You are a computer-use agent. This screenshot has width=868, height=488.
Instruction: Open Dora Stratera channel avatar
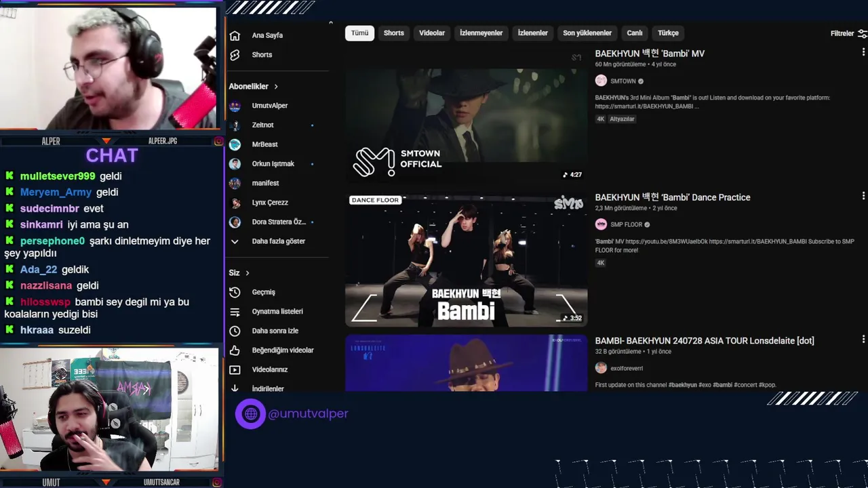[235, 222]
